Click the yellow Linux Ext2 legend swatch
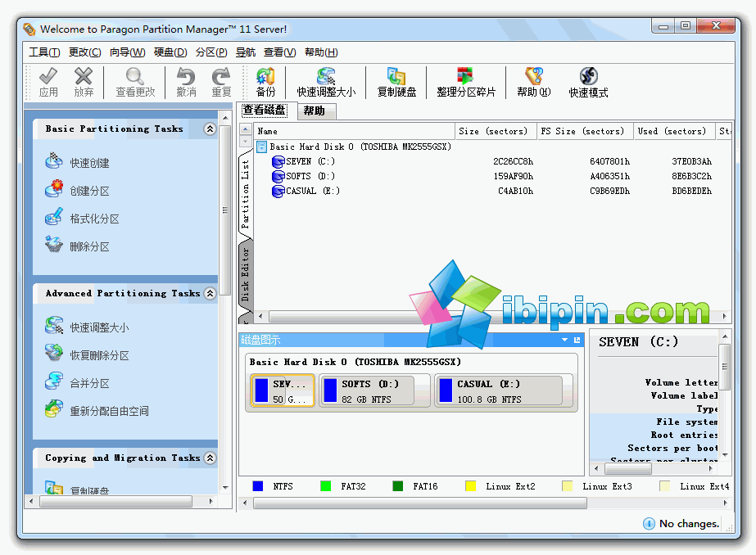Image resolution: width=756 pixels, height=555 pixels. tap(471, 486)
